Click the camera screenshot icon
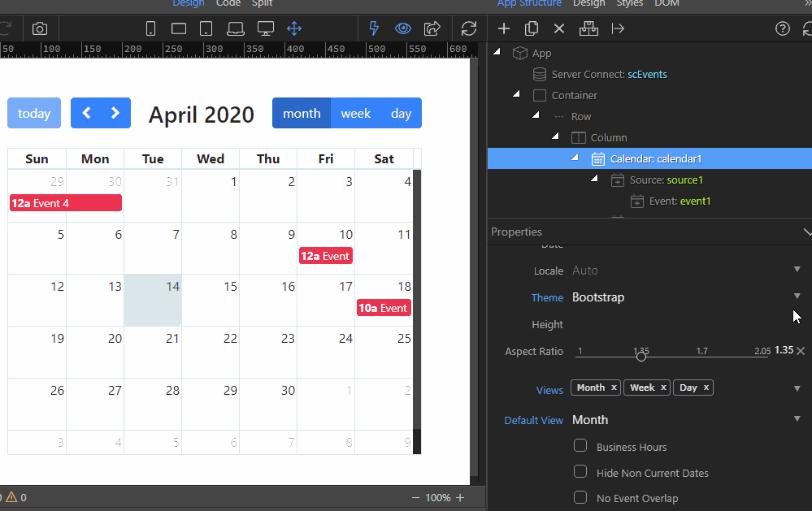 coord(40,29)
